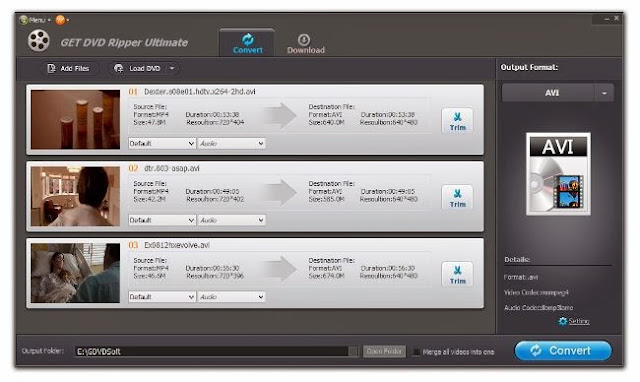Click the Output Folder path field

211,351
